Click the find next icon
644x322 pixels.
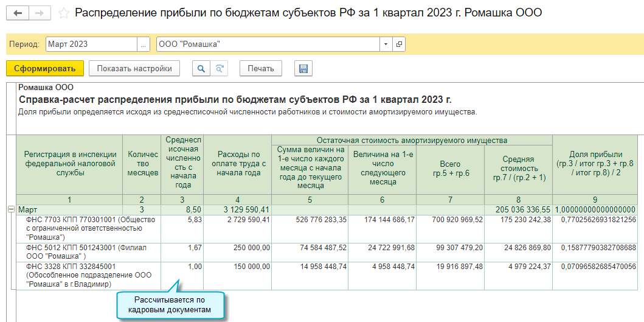[220, 68]
